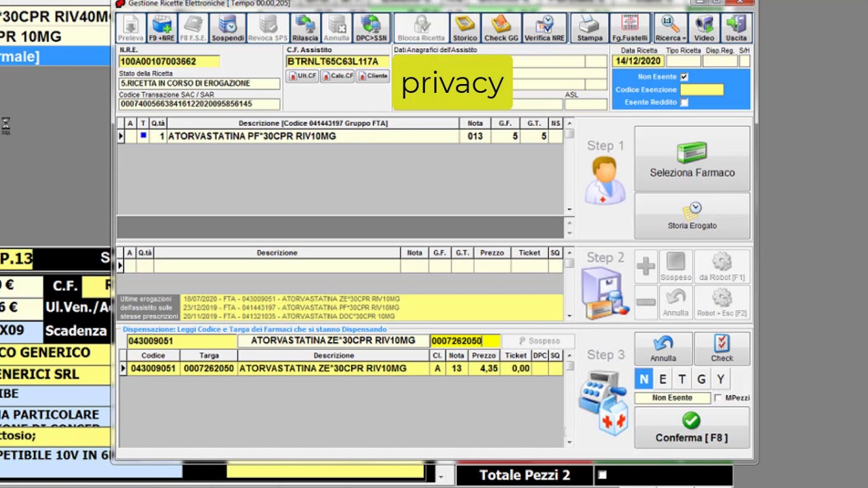
Task: Click the Ult.CF button
Action: 302,76
